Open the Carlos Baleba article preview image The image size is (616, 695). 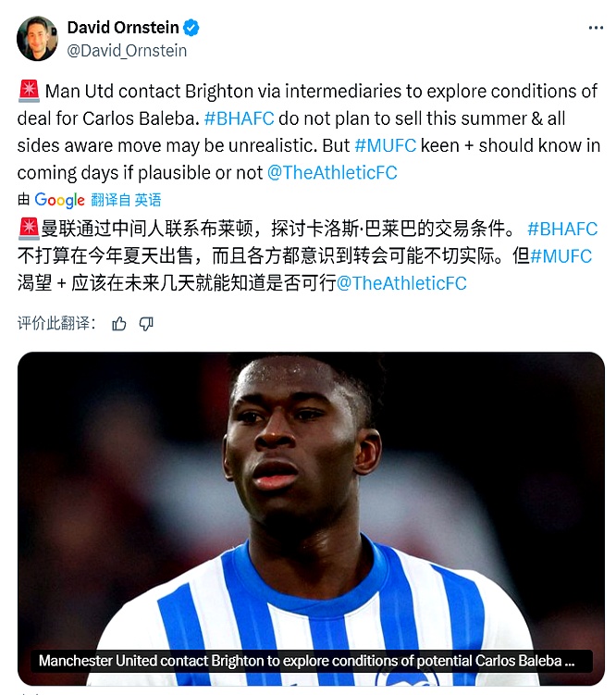[311, 518]
